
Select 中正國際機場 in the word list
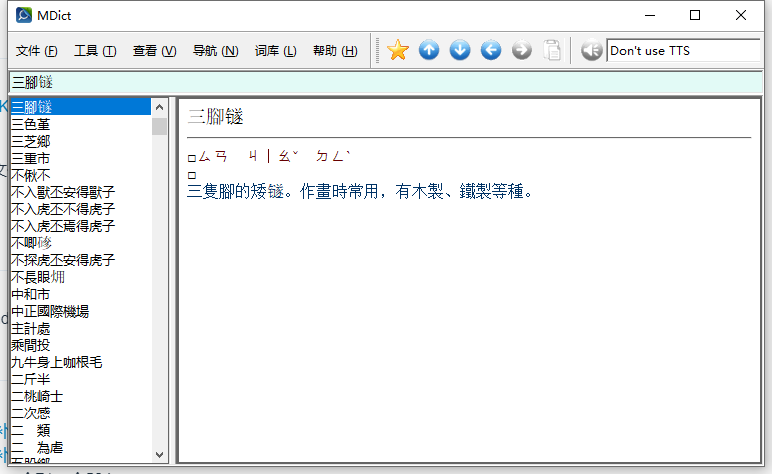50,311
